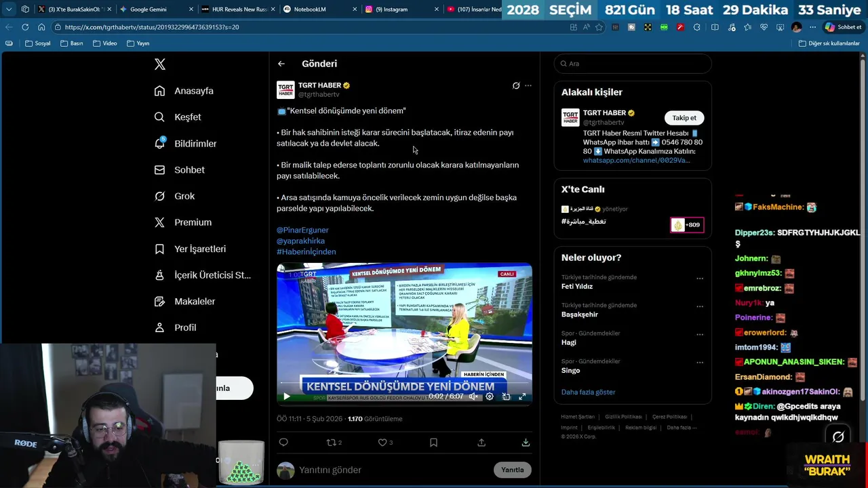Viewport: 868px width, 488px height.
Task: Like the post with 3 likes
Action: (385, 443)
